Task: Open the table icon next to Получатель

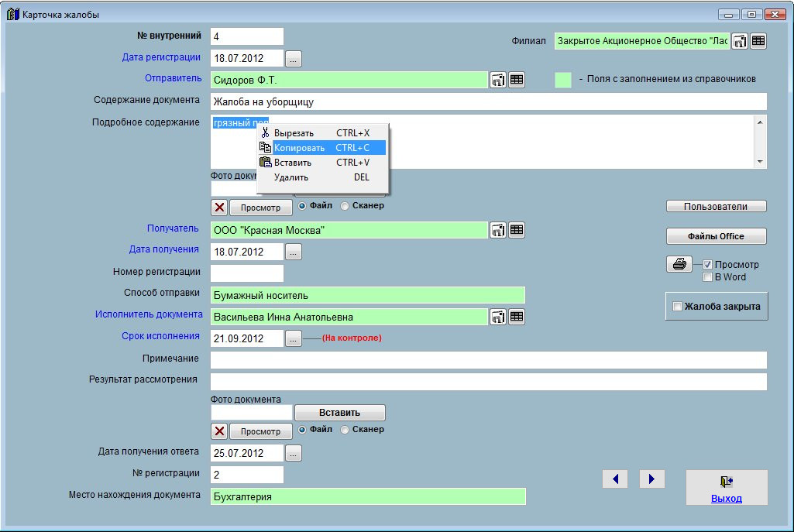Action: coord(517,230)
